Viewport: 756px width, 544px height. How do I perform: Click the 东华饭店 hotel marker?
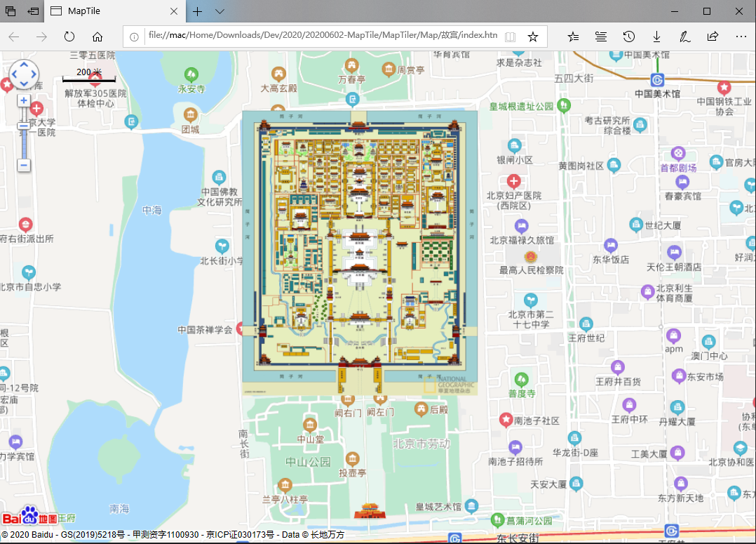tap(610, 245)
